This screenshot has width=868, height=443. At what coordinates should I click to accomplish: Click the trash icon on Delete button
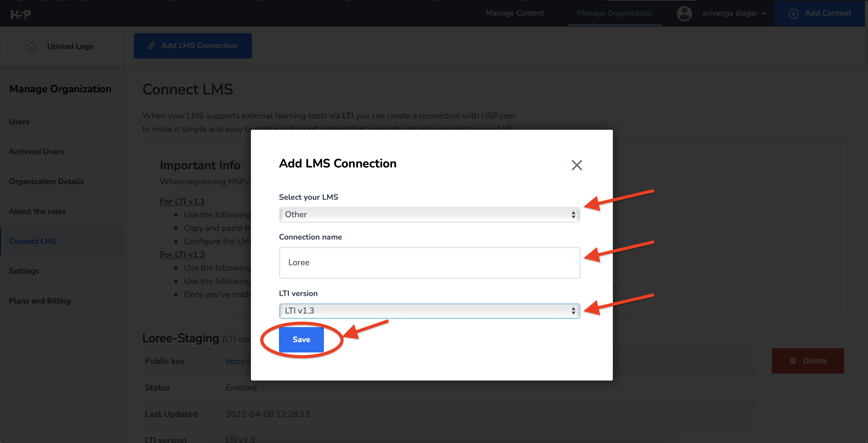tap(793, 361)
